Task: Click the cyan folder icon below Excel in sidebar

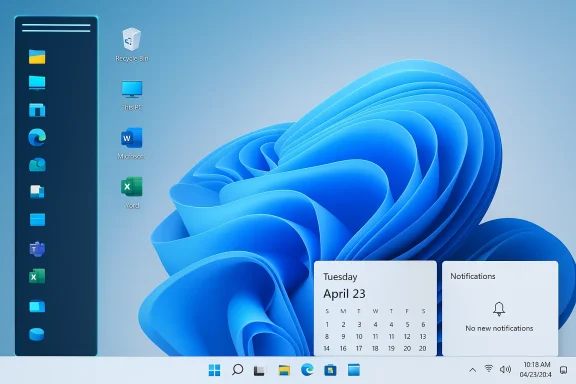Action: click(x=37, y=306)
